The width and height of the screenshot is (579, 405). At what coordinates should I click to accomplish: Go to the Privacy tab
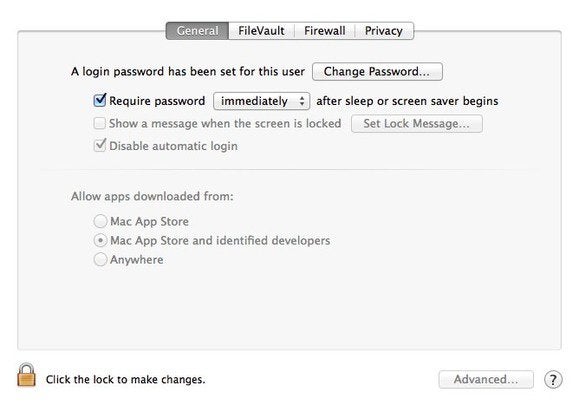coord(384,31)
